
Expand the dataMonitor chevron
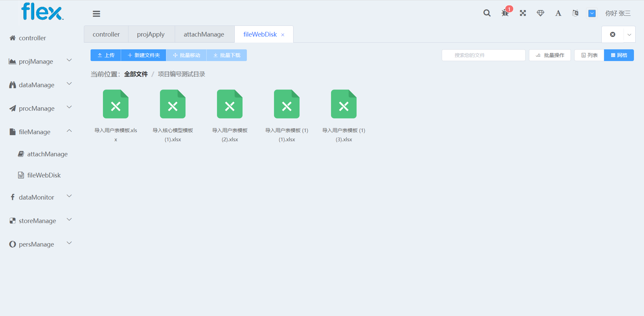69,196
